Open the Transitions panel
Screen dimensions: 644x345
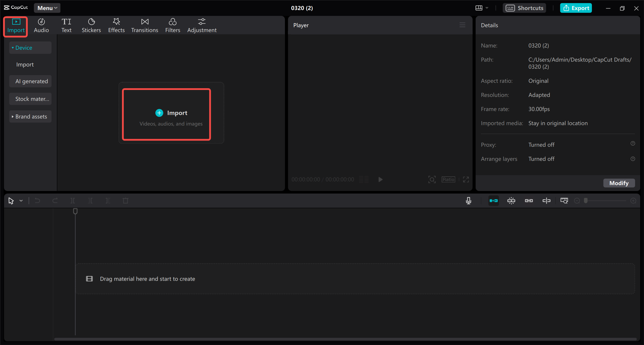[144, 25]
